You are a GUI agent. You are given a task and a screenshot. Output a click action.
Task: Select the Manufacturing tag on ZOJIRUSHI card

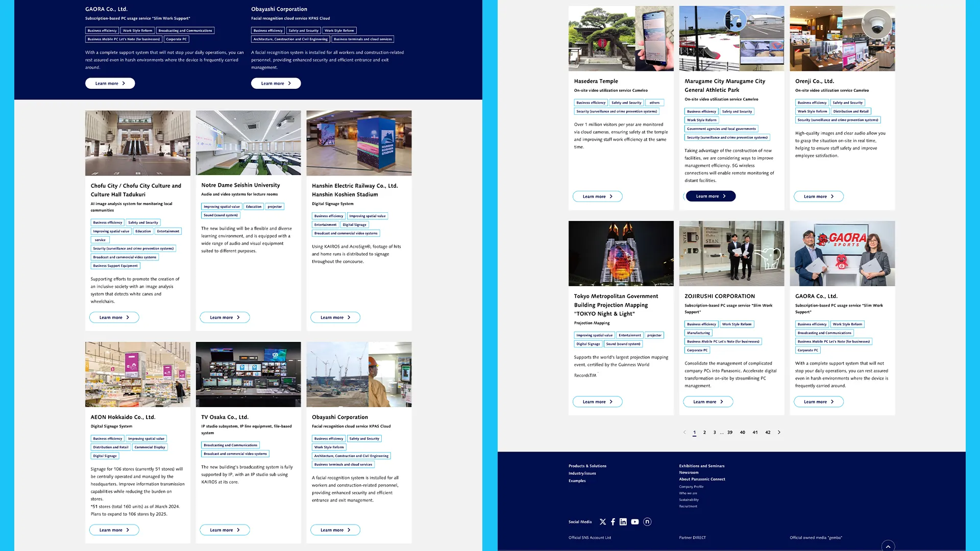(698, 333)
